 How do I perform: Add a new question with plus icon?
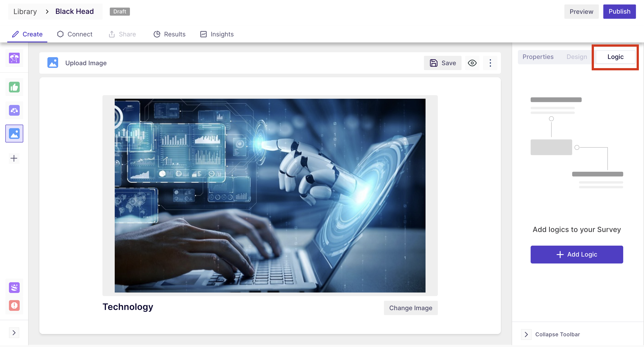(x=14, y=158)
